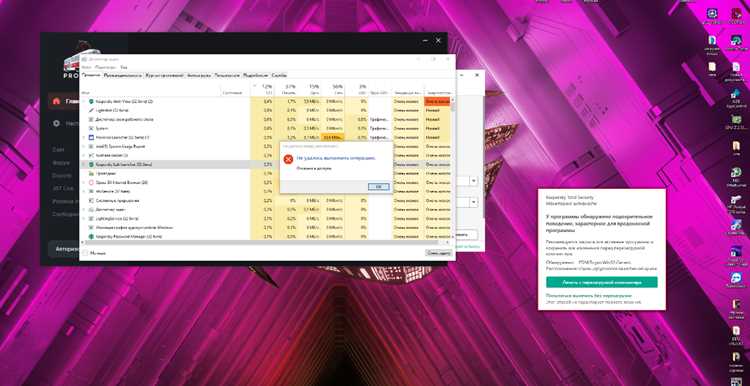
Task: Open the Параметры menu in Task Manager
Action: (x=105, y=67)
